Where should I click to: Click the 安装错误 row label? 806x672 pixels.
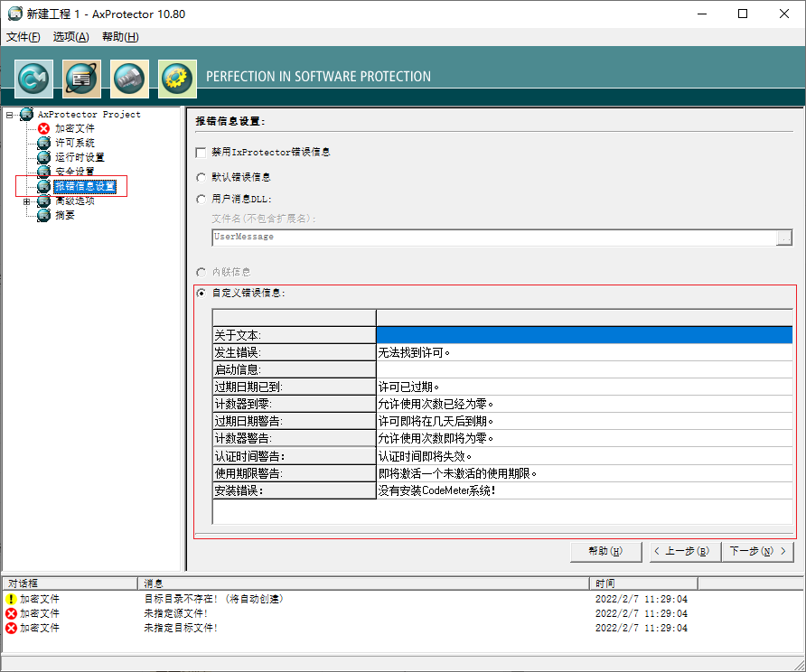[x=294, y=490]
